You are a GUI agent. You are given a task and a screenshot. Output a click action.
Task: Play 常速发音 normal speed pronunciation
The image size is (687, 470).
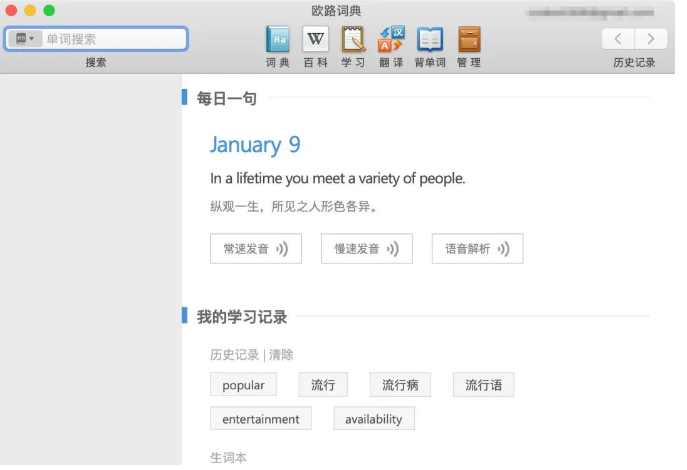256,249
